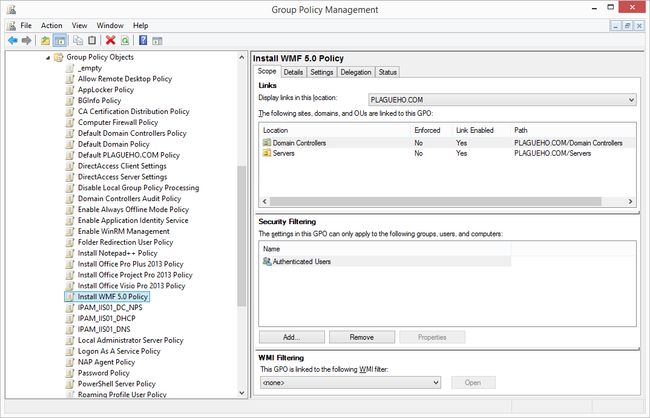Open Help via blue question-mark icon
Viewport: 650px width, 418px height.
[x=143, y=40]
